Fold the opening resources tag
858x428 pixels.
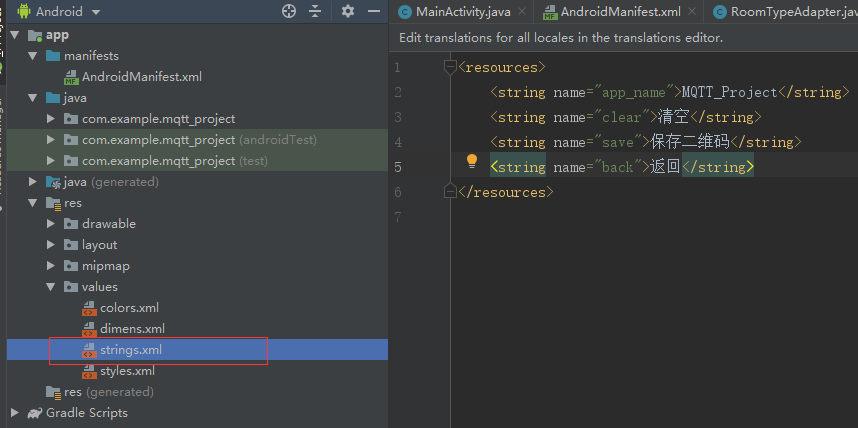click(x=450, y=67)
